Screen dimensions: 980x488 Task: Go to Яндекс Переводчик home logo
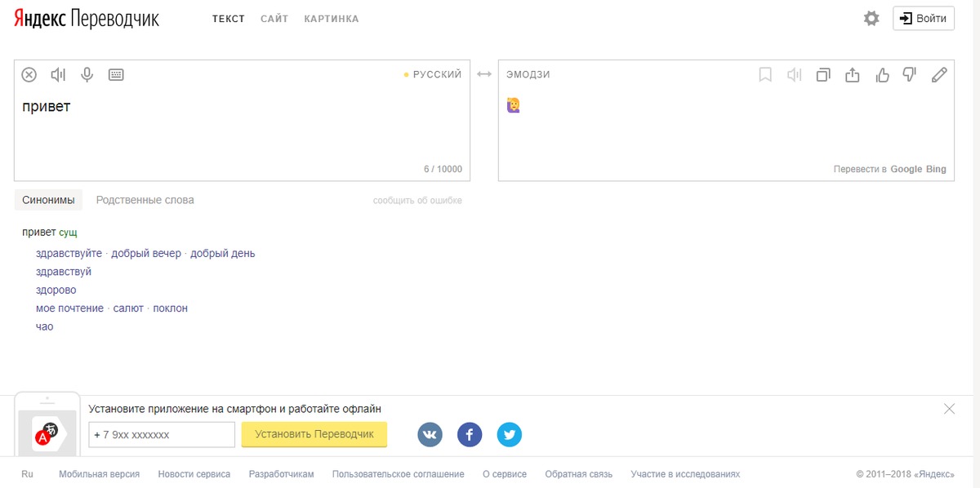(87, 18)
